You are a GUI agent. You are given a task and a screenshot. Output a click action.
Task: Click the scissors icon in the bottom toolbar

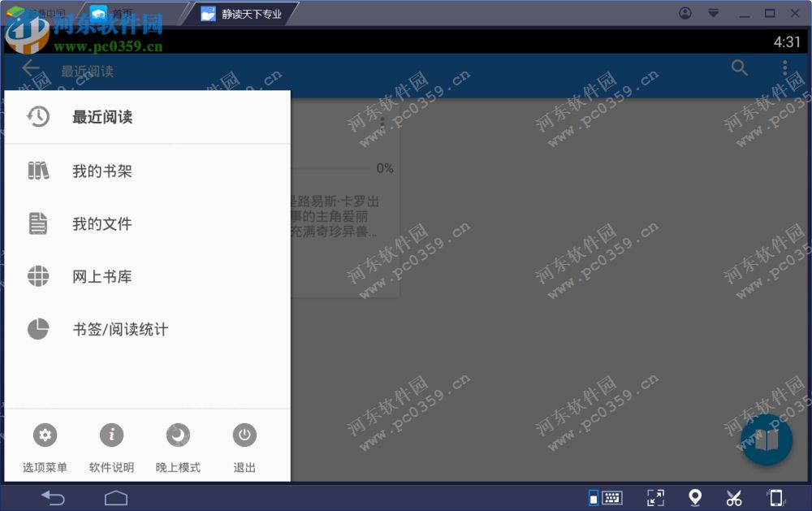click(x=734, y=497)
